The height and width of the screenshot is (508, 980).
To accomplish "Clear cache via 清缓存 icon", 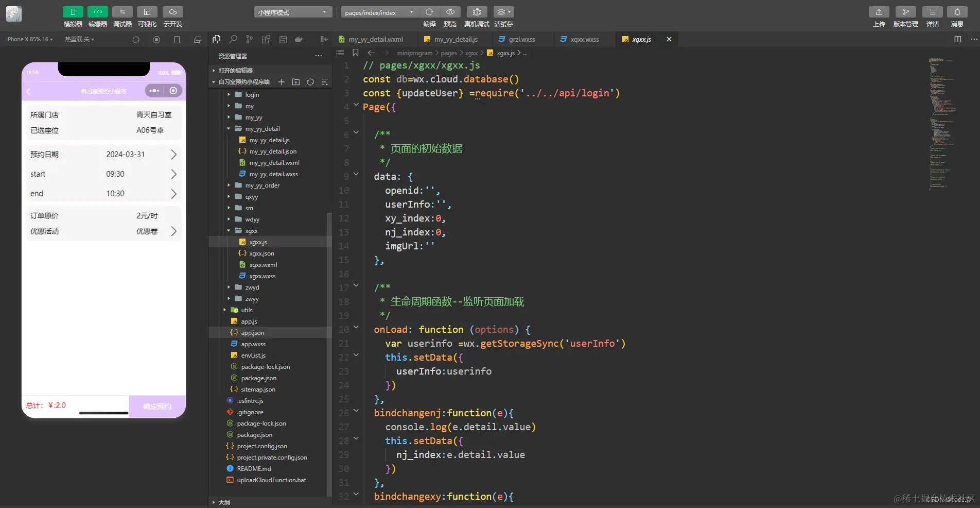I will coord(503,12).
